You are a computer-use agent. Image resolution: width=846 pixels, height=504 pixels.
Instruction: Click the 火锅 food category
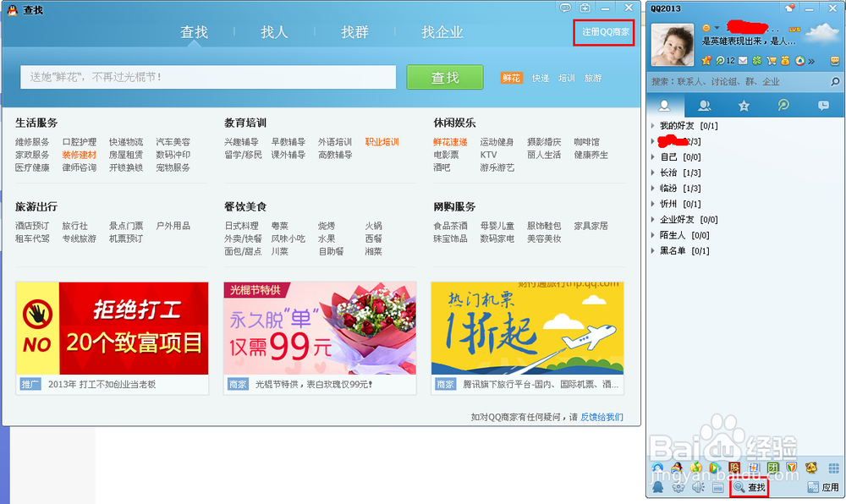373,225
